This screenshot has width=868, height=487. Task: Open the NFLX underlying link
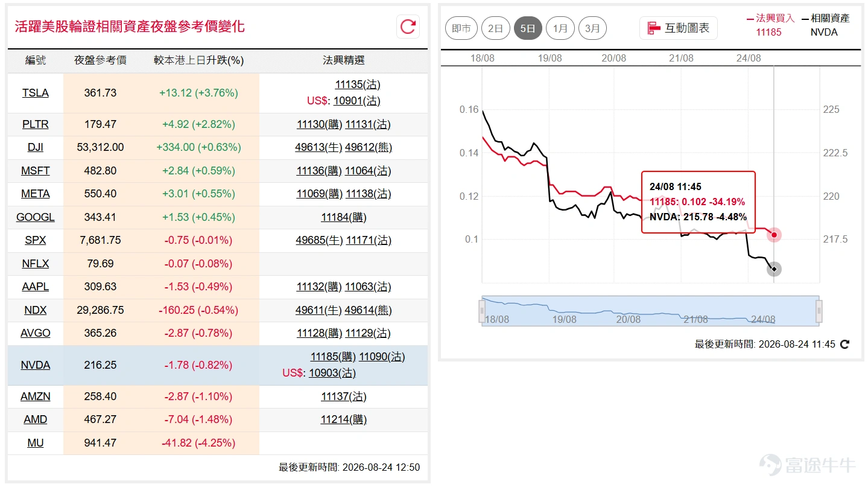[x=36, y=263]
